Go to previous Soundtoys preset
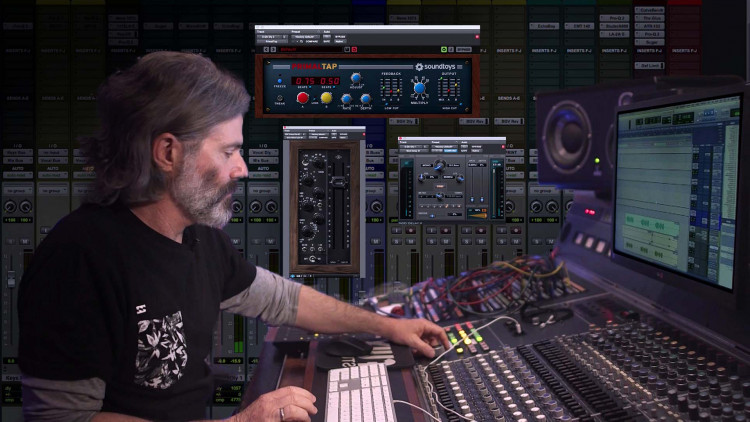Viewport: 750px width, 422px height. coord(266,49)
